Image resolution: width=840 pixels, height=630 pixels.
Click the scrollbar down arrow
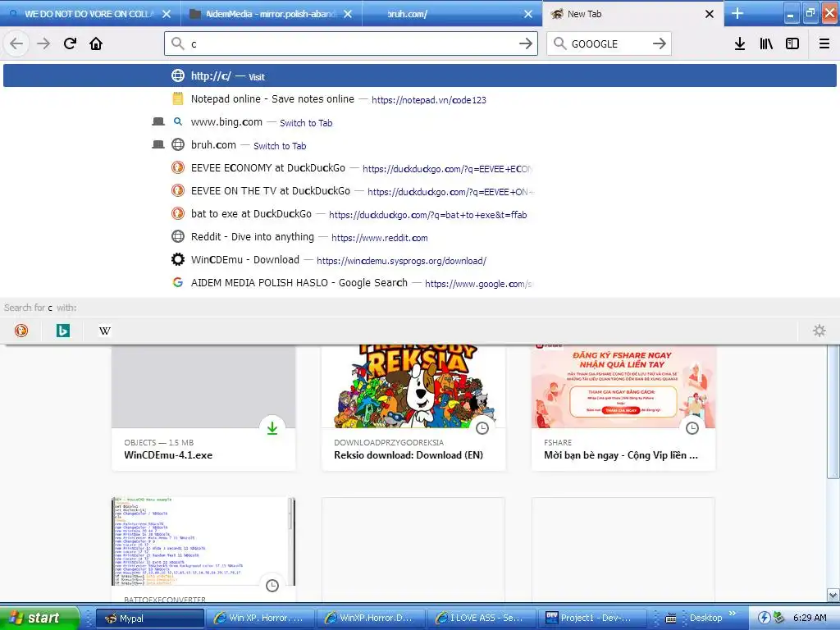(x=833, y=596)
